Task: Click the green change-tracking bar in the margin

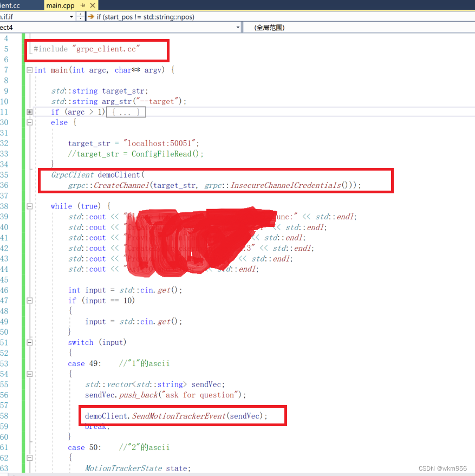Action: [x=23, y=217]
